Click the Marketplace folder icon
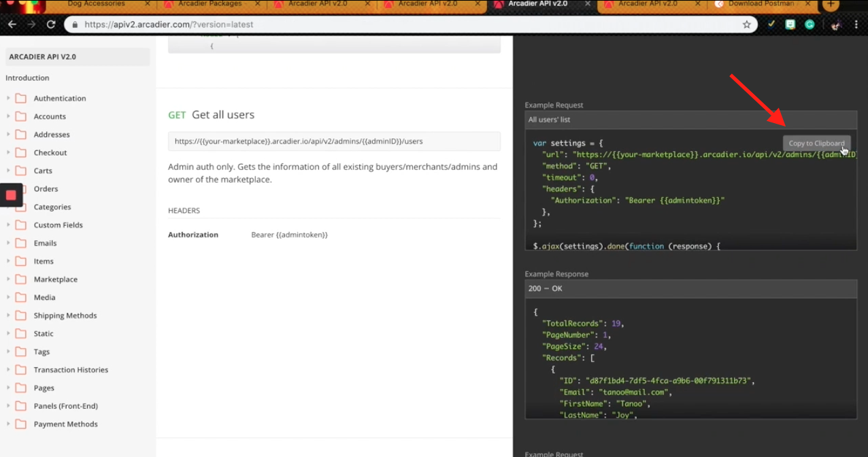 20,280
